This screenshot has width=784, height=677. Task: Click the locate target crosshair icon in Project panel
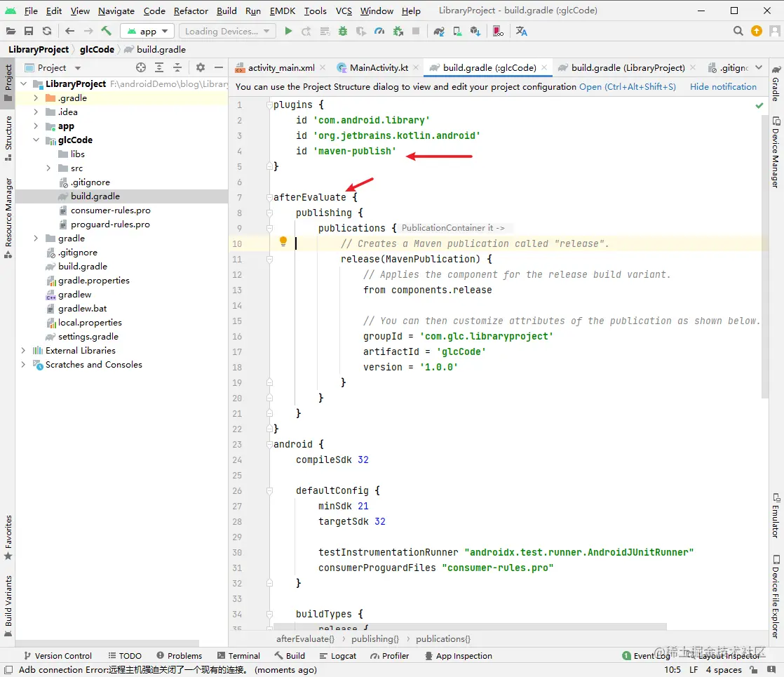coord(141,67)
